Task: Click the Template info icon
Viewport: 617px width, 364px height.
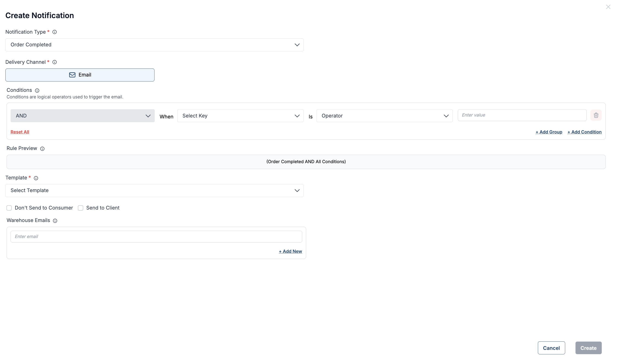Action: click(36, 178)
